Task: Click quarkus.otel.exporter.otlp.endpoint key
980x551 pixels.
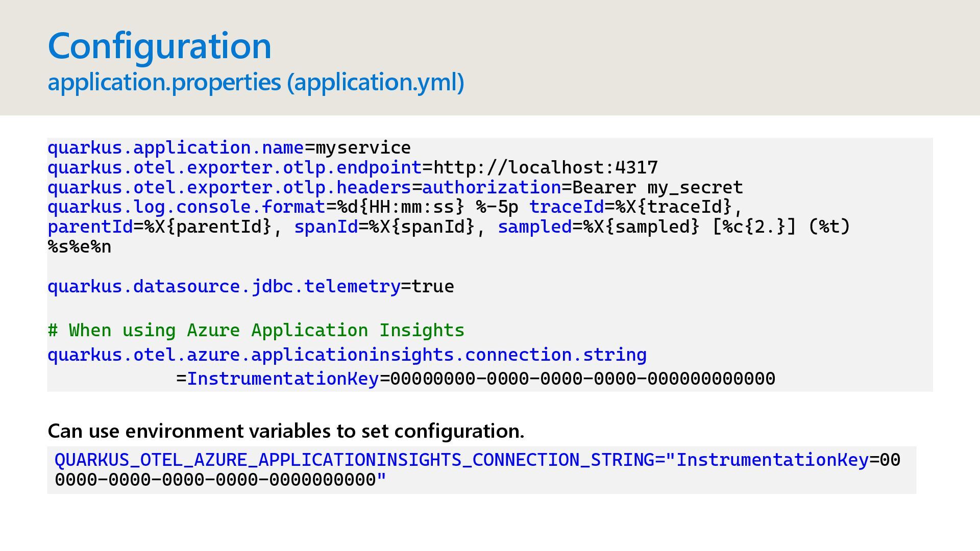Action: (x=234, y=168)
